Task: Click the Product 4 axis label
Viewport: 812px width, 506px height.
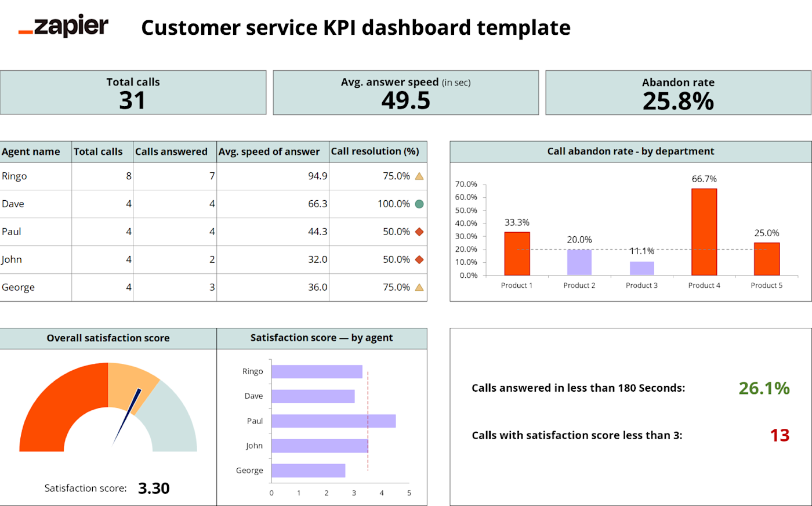Action: pyautogui.click(x=704, y=285)
